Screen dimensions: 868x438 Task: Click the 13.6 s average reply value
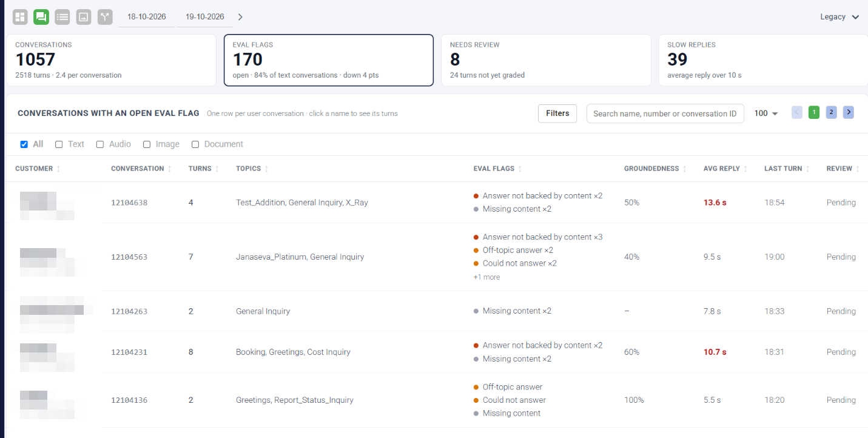pos(715,203)
